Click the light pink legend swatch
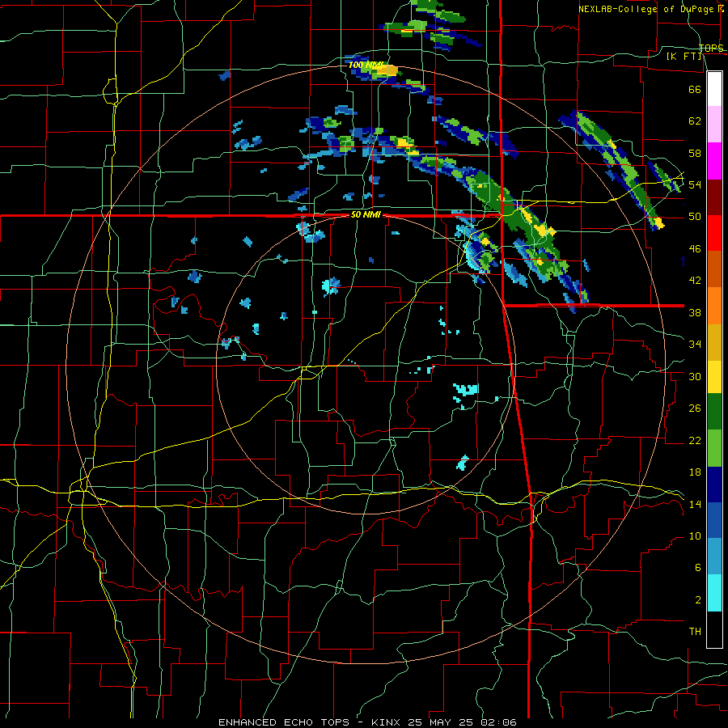Viewport: 728px width, 728px height. pos(714,124)
